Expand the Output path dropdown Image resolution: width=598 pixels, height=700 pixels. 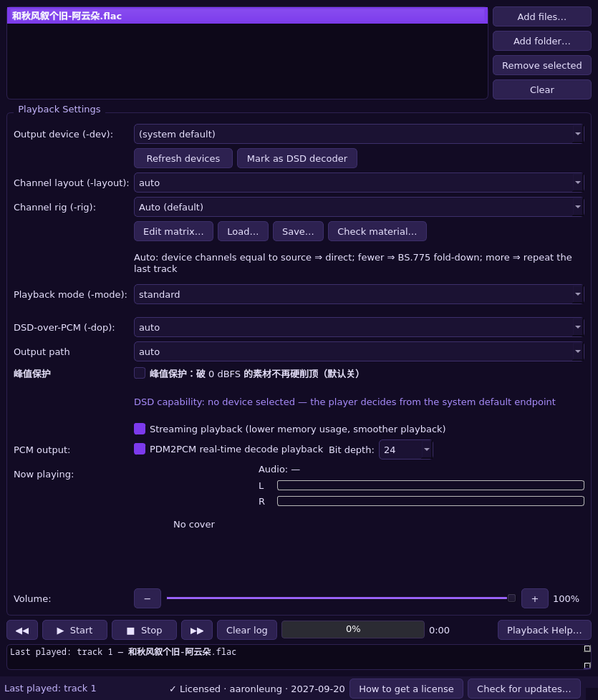[359, 351]
